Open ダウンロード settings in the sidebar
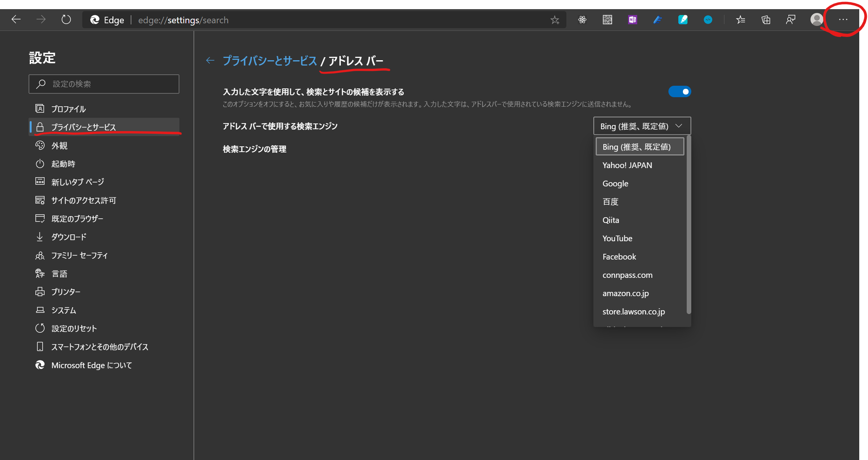This screenshot has height=460, width=868. point(69,237)
